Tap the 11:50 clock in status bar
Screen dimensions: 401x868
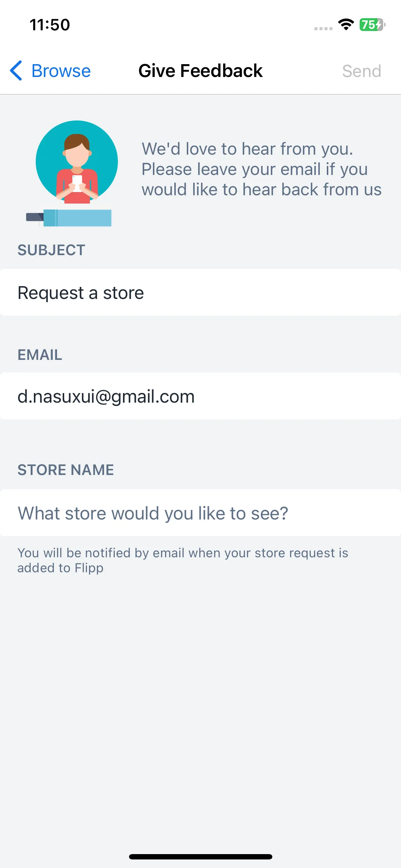[50, 25]
